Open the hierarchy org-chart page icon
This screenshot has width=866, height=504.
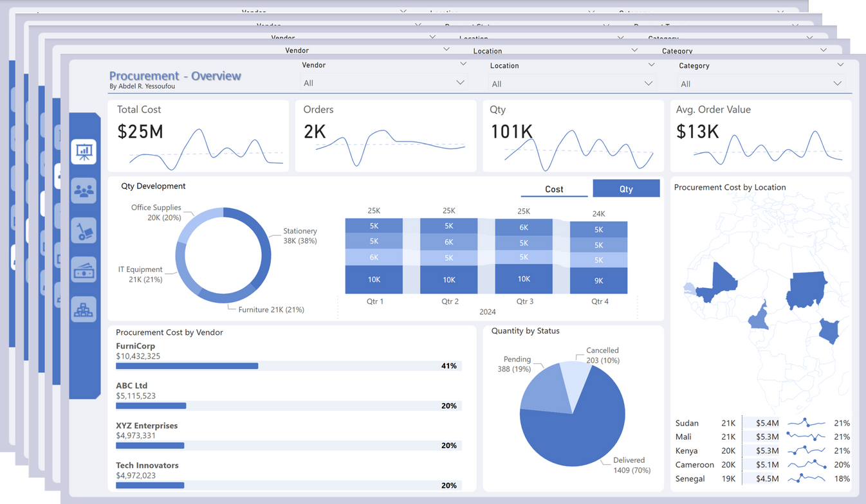[84, 310]
